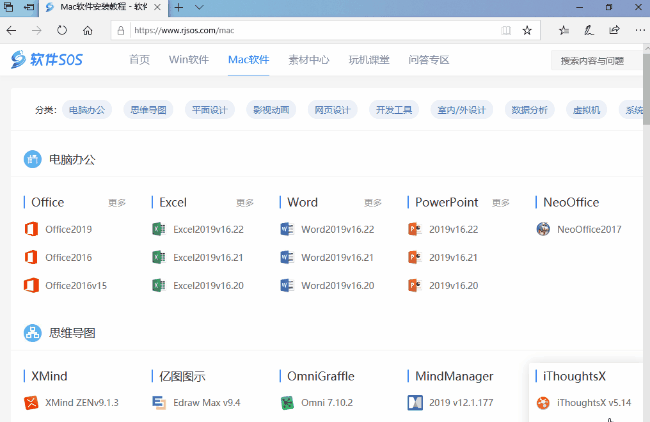Click the Omni 7.10.2 icon
Screen dimensions: 650x422
[x=287, y=403]
